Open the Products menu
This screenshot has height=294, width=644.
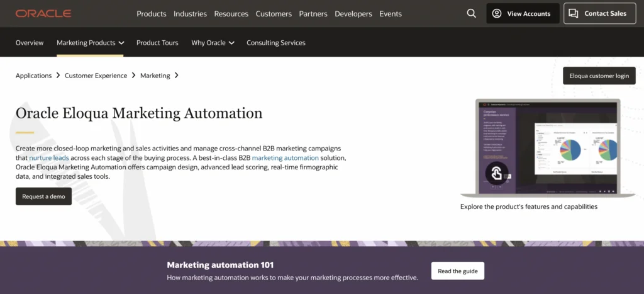(x=152, y=14)
